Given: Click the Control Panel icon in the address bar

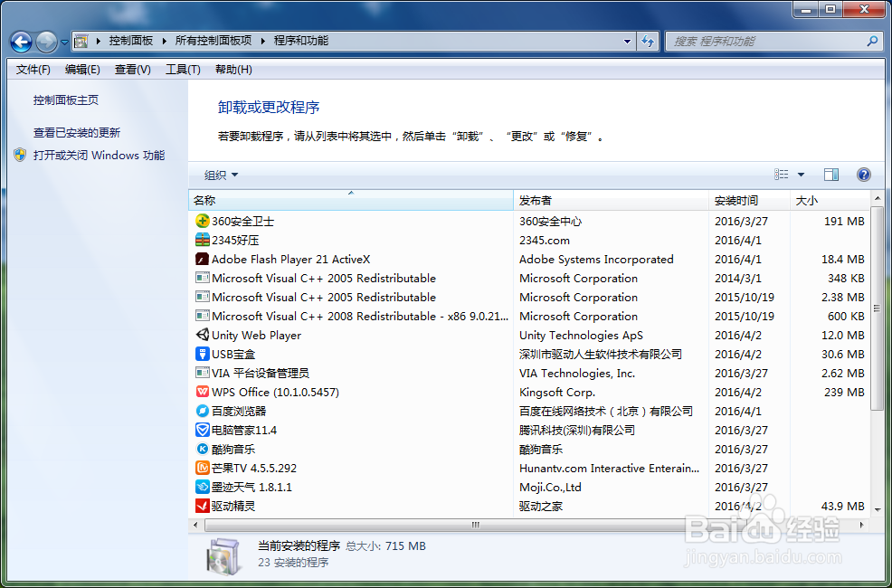Looking at the screenshot, I should 81,41.
